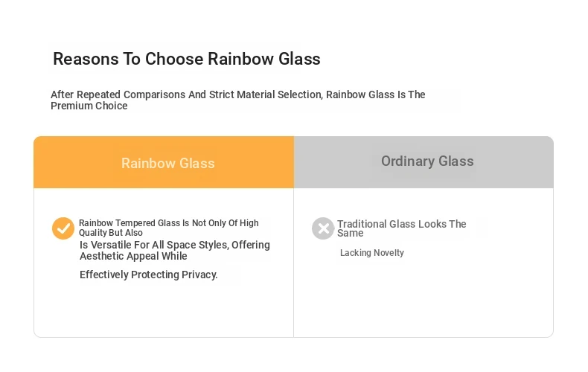
Task: Click the orange checkmark icon
Action: tap(63, 228)
